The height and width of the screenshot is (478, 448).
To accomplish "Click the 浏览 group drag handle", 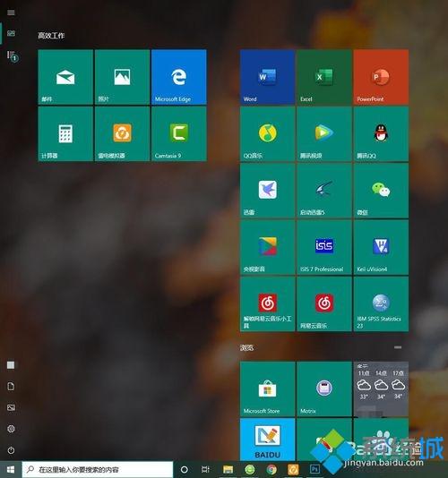I will click(x=398, y=347).
